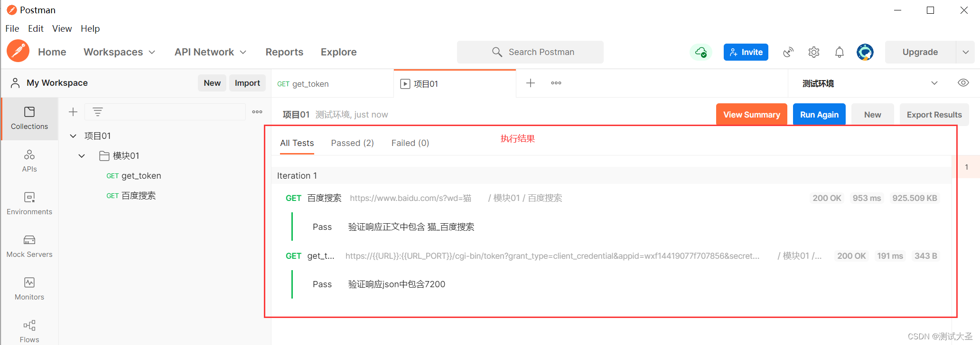Select the Failed (0) tab
The height and width of the screenshot is (345, 980).
click(x=411, y=143)
